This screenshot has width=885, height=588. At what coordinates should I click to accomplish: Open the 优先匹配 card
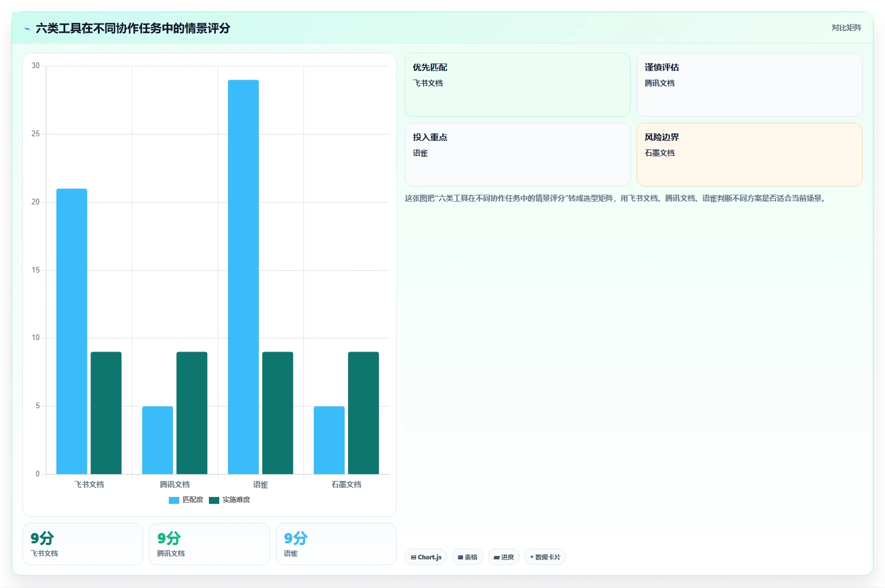click(x=517, y=85)
